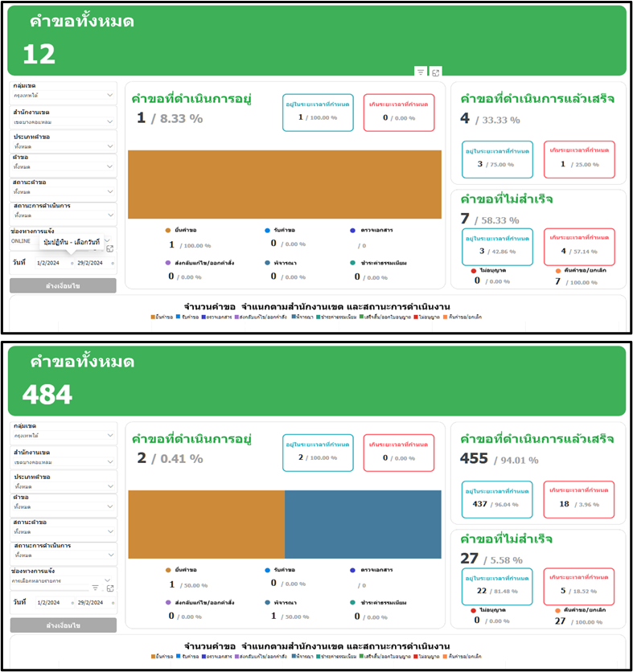This screenshot has height=672, width=633.
Task: Expand ประเภทคำขอ dropdown in top dashboard
Action: [x=110, y=142]
